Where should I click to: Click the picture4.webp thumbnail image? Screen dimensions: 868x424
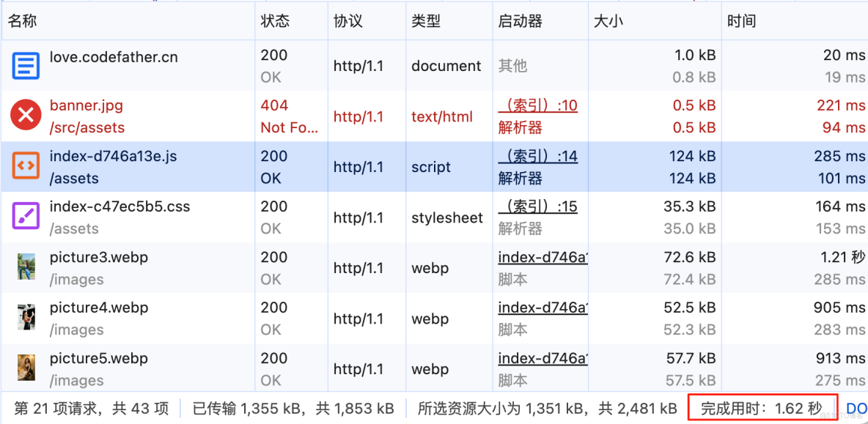click(26, 317)
